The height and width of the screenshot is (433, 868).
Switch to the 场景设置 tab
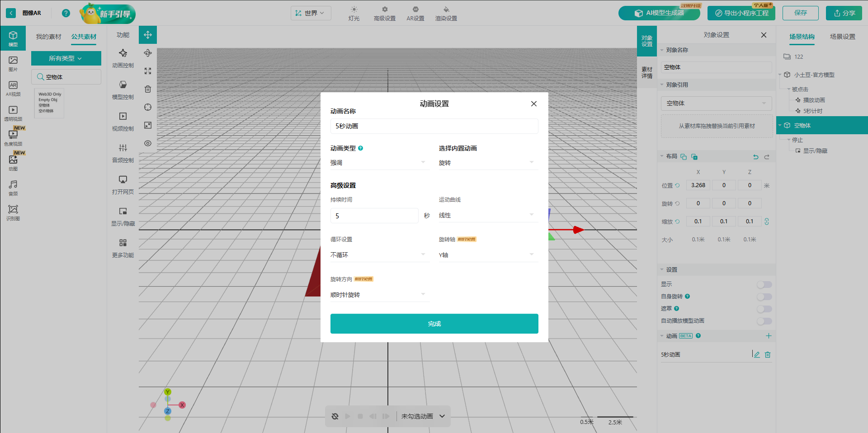(x=842, y=37)
